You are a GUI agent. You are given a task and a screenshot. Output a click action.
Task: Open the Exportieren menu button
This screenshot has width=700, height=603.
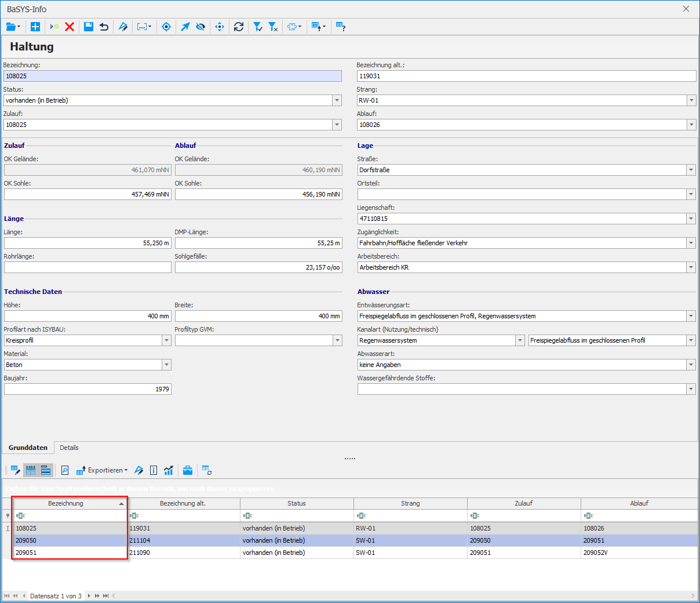102,470
